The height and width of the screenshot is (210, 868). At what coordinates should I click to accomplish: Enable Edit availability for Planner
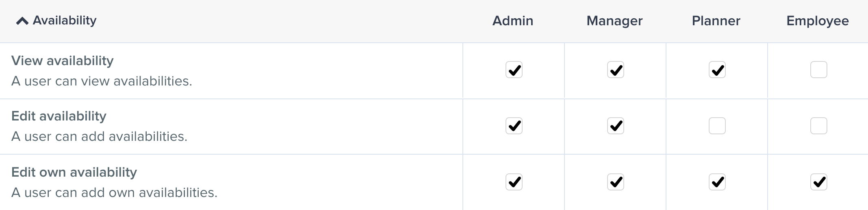(717, 126)
